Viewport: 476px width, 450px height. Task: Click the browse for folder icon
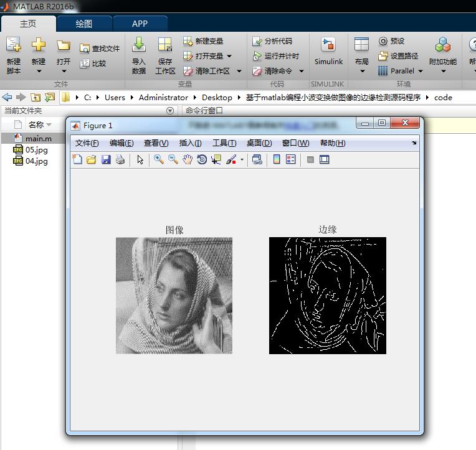coord(50,97)
